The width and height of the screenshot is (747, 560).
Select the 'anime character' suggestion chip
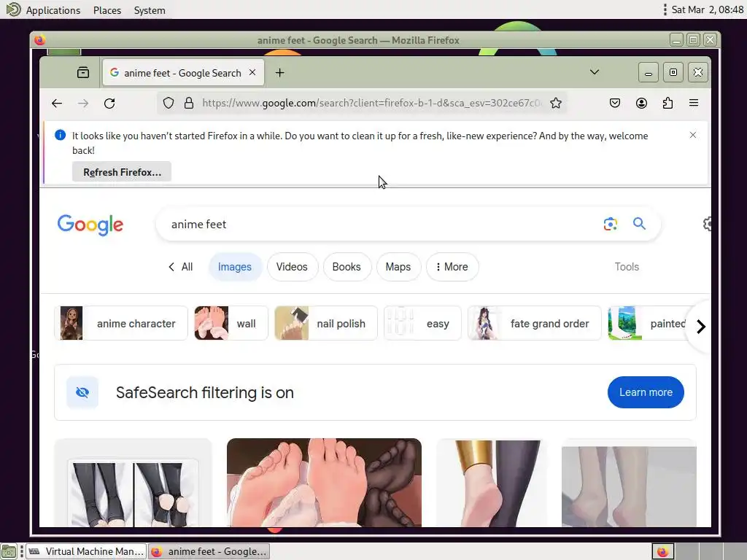(x=121, y=323)
